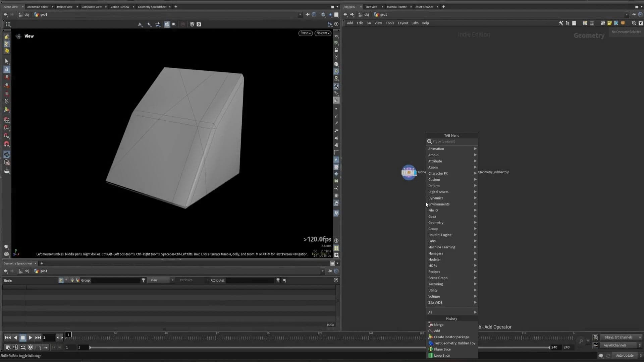Image resolution: width=644 pixels, height=362 pixels.
Task: Open the Labs menu
Action: click(x=415, y=23)
